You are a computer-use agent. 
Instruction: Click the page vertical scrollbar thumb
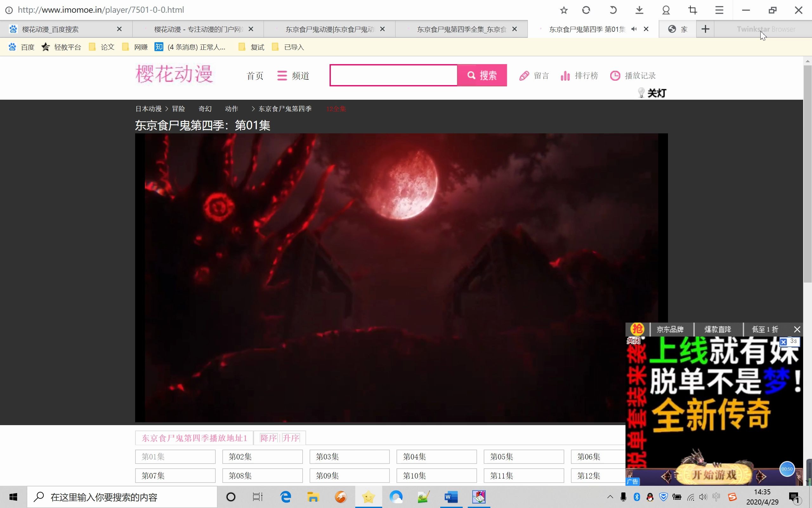coord(807,174)
